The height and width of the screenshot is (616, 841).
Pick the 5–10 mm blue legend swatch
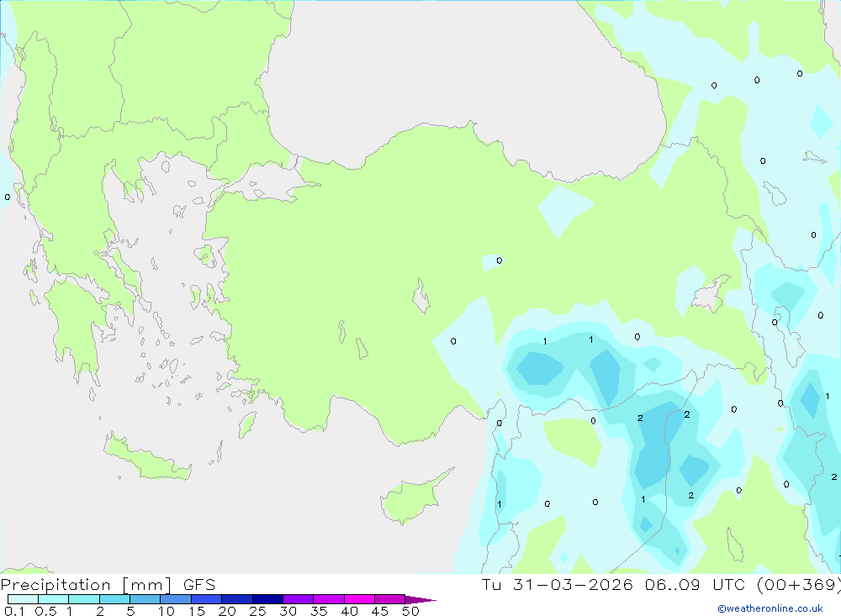[x=145, y=599]
